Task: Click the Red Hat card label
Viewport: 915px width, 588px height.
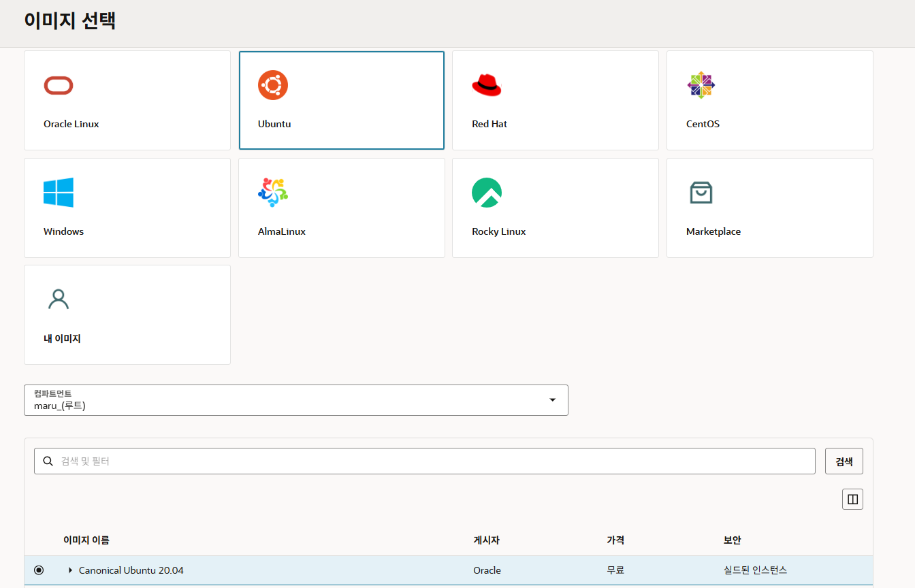Action: click(489, 124)
